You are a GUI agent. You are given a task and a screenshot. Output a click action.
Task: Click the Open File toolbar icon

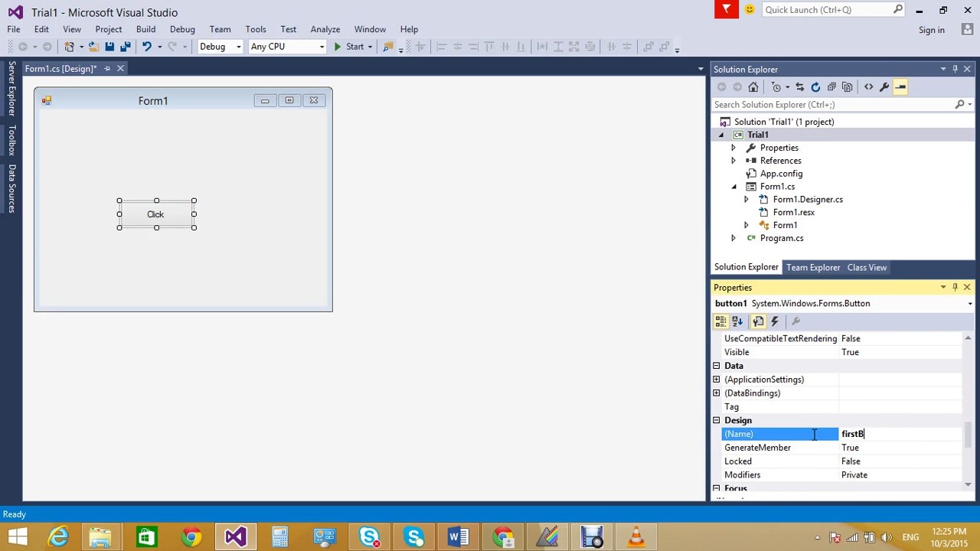tap(93, 47)
